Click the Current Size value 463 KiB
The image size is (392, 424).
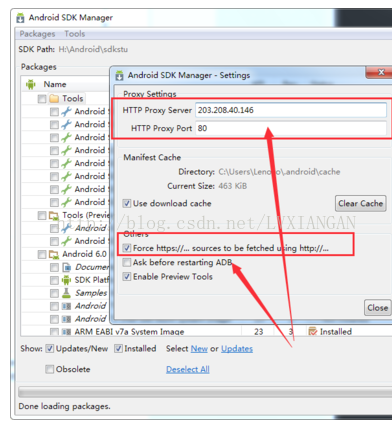(233, 186)
